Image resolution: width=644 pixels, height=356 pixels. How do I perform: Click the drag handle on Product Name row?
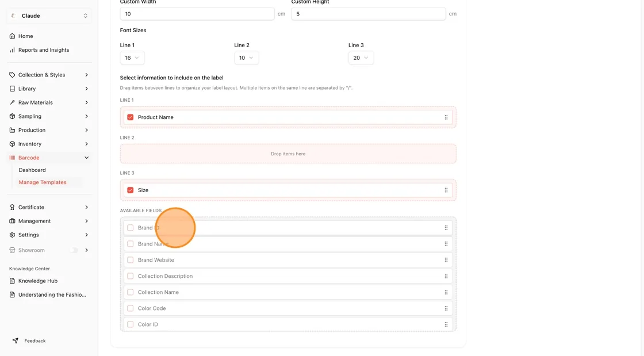446,117
